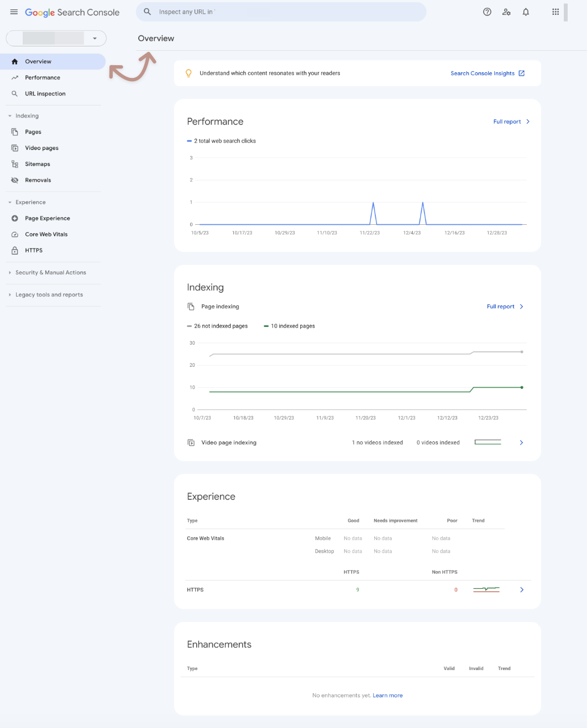Viewport: 587px width, 728px height.
Task: Collapse the Experience sidebar section
Action: click(27, 202)
